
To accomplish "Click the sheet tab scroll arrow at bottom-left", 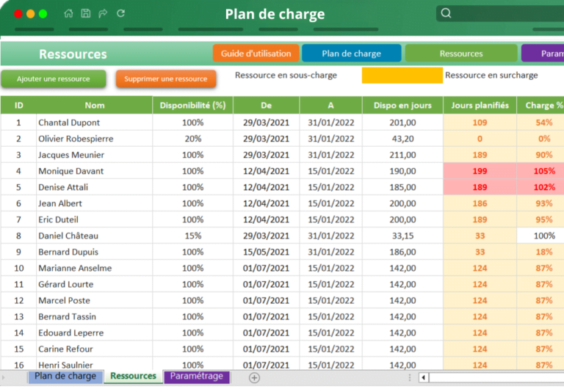I will pyautogui.click(x=4, y=377).
